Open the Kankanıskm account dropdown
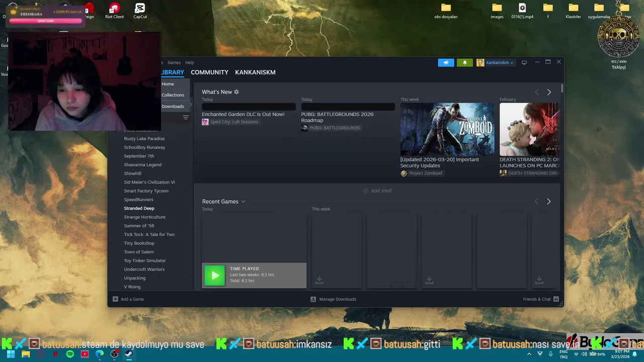 click(x=495, y=62)
